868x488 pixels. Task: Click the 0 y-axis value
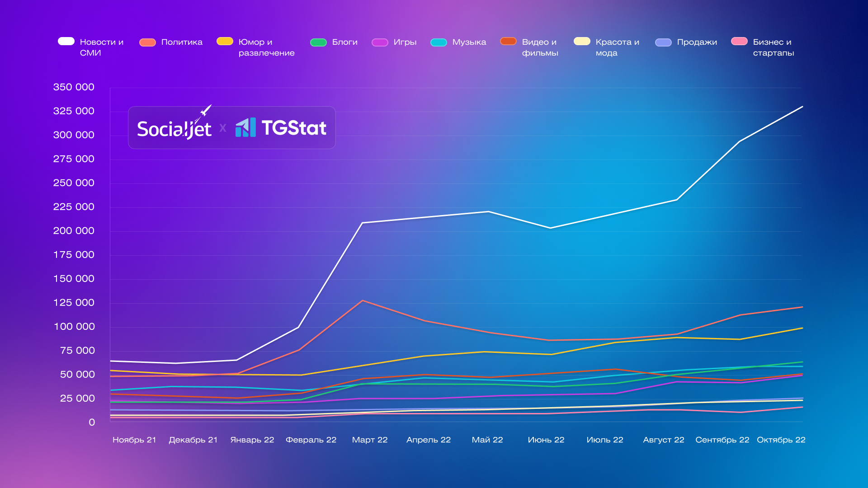point(92,422)
